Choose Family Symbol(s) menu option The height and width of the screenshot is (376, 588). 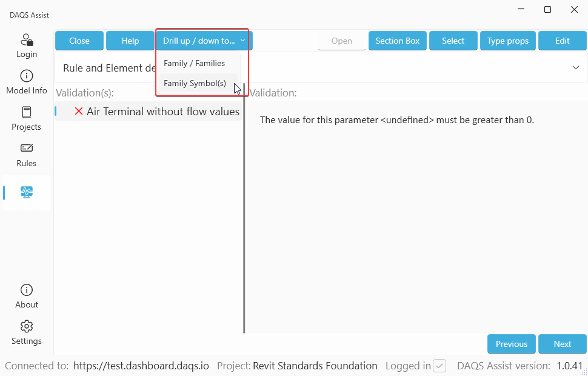195,84
